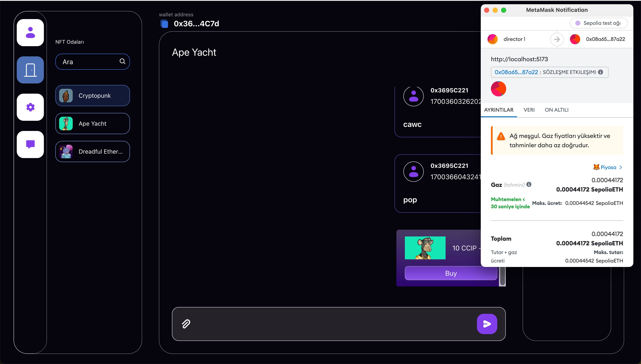Click the Piyasa gas setting link
Viewport: 641px width, 364px height.
tap(608, 167)
